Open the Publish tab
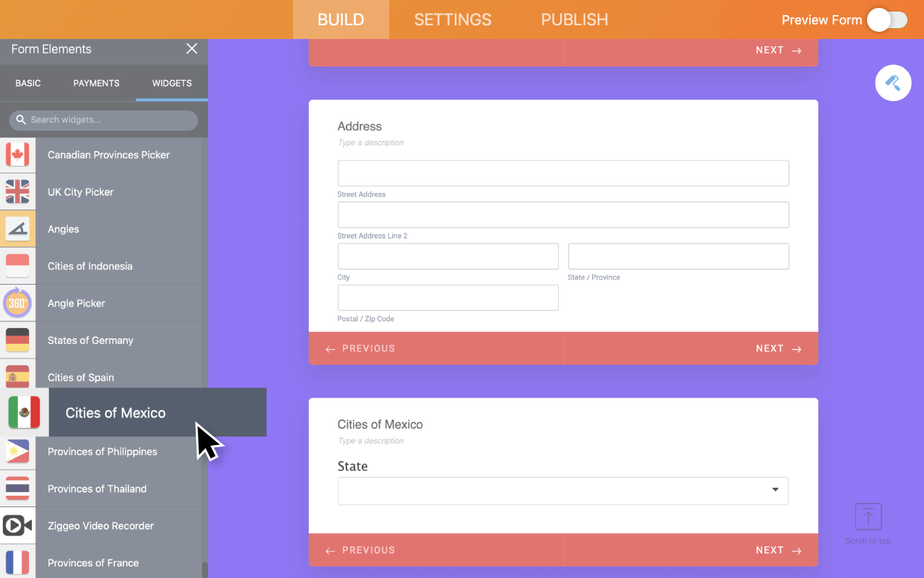Image resolution: width=924 pixels, height=578 pixels. pyautogui.click(x=575, y=20)
